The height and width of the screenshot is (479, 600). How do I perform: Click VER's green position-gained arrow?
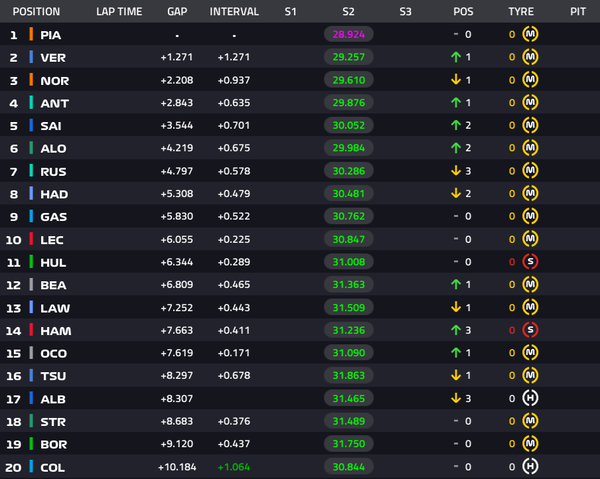456,57
